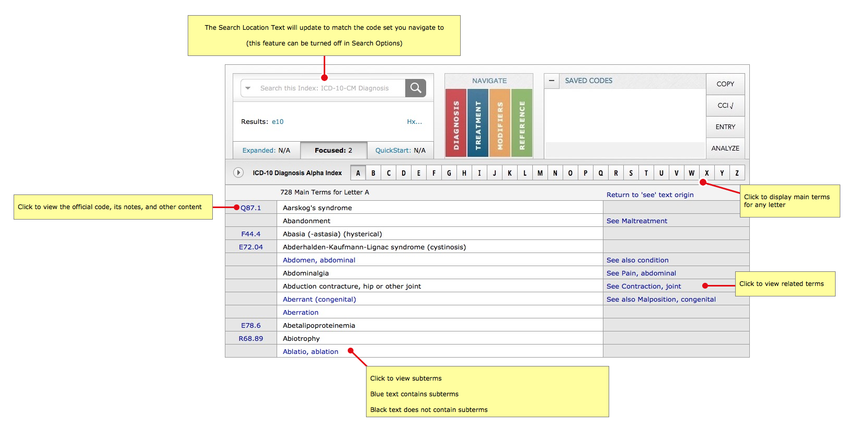Select letter W in alpha index
The width and height of the screenshot is (868, 447).
click(692, 173)
